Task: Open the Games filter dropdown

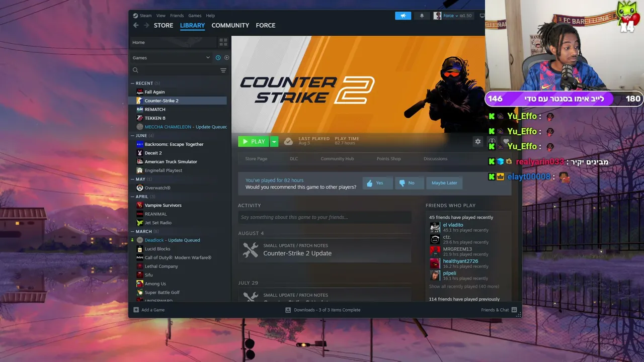Action: pos(172,58)
